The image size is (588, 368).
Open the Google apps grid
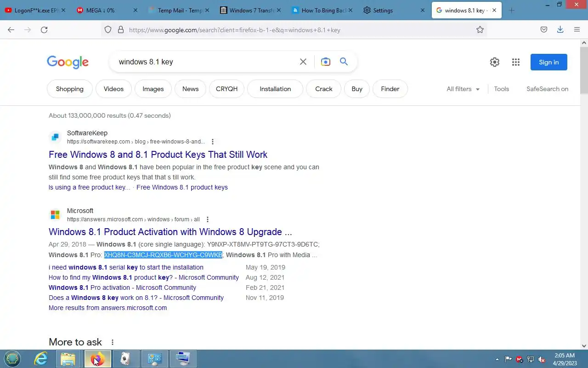516,62
